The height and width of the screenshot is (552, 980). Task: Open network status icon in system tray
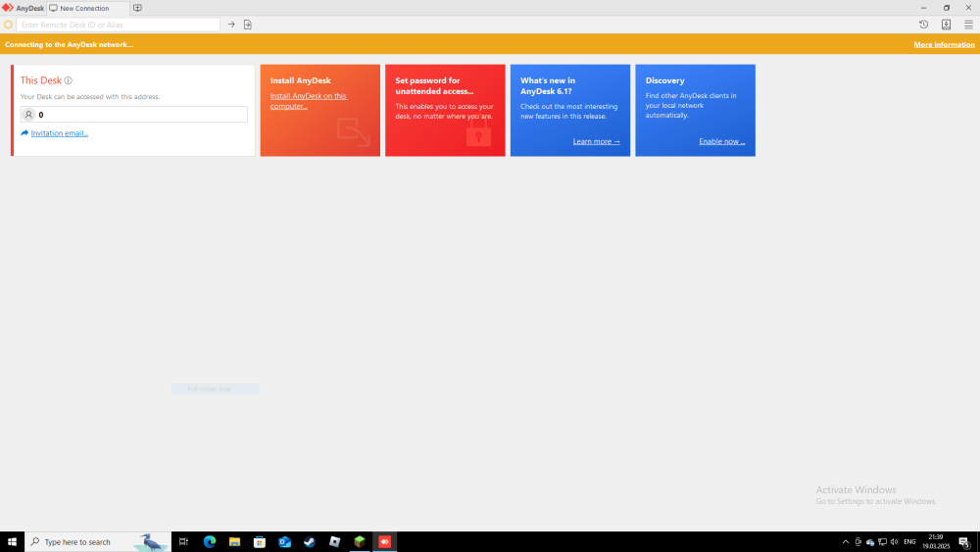pos(883,542)
